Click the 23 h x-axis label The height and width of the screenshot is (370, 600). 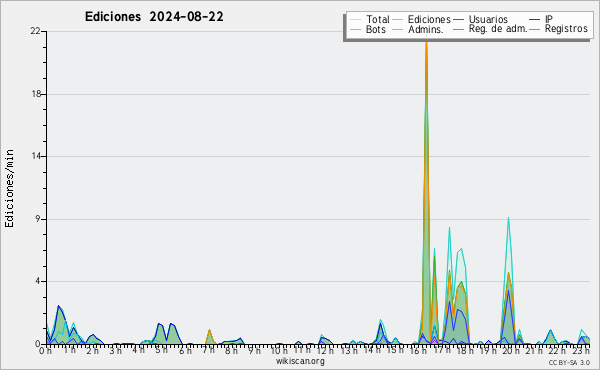[x=581, y=350]
